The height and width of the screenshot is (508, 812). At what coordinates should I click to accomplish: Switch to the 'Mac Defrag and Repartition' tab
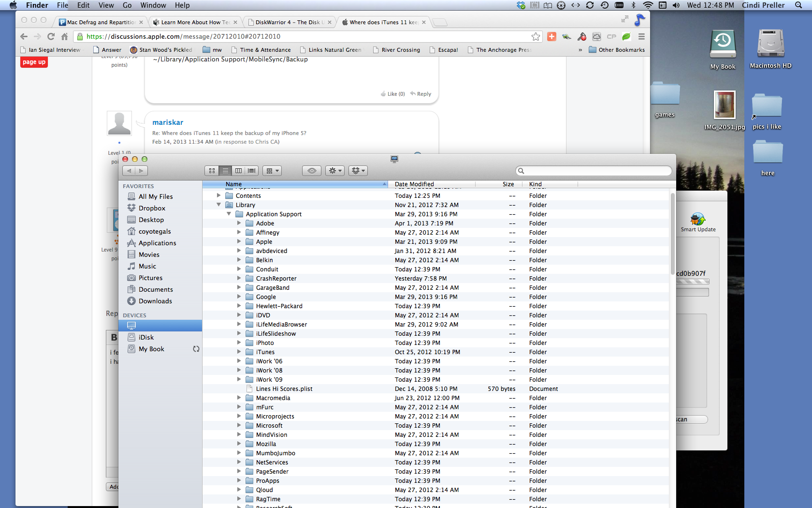(101, 22)
